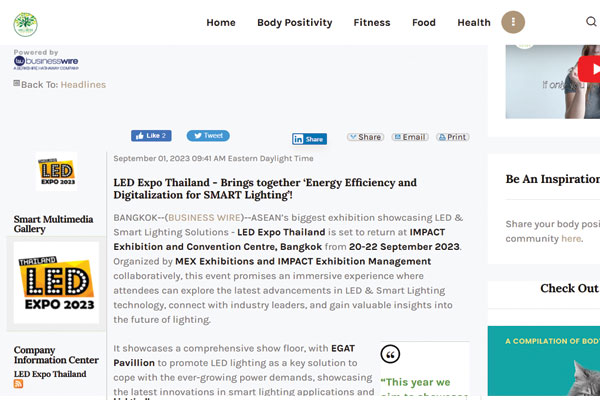Share the article on LinkedIn
This screenshot has width=600, height=400.
click(x=309, y=139)
